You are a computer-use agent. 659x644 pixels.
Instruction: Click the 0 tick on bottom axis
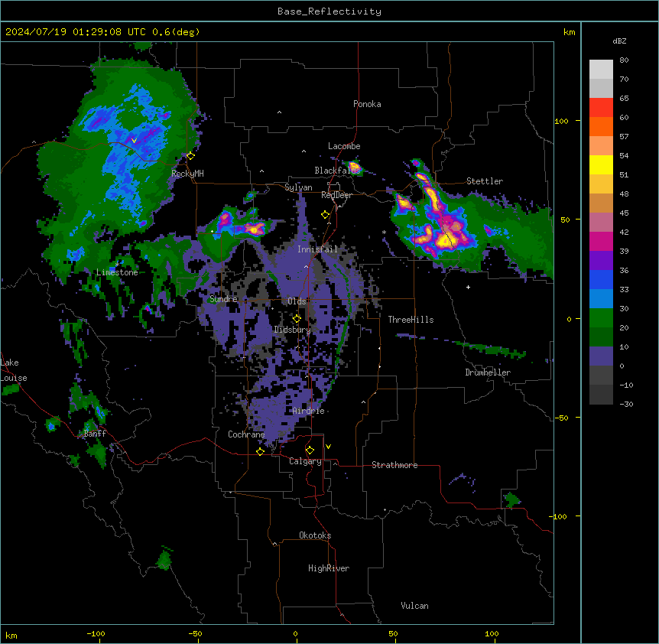tap(295, 633)
